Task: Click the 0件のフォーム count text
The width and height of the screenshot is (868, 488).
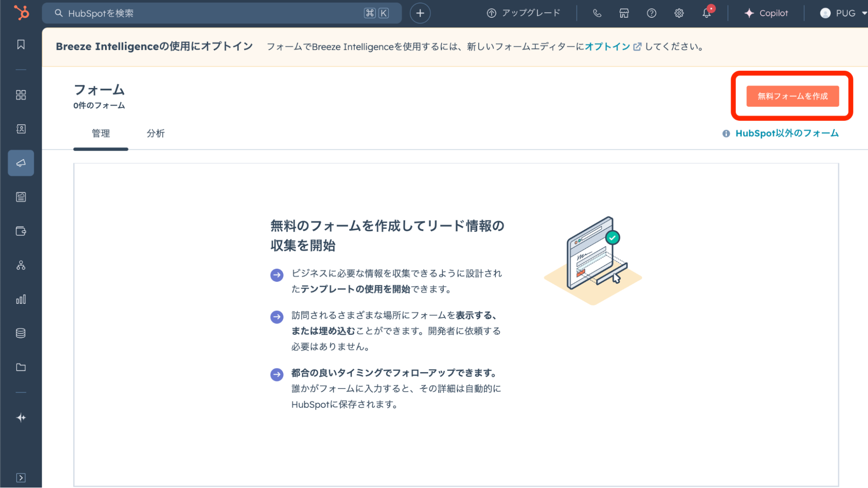Action: tap(99, 106)
